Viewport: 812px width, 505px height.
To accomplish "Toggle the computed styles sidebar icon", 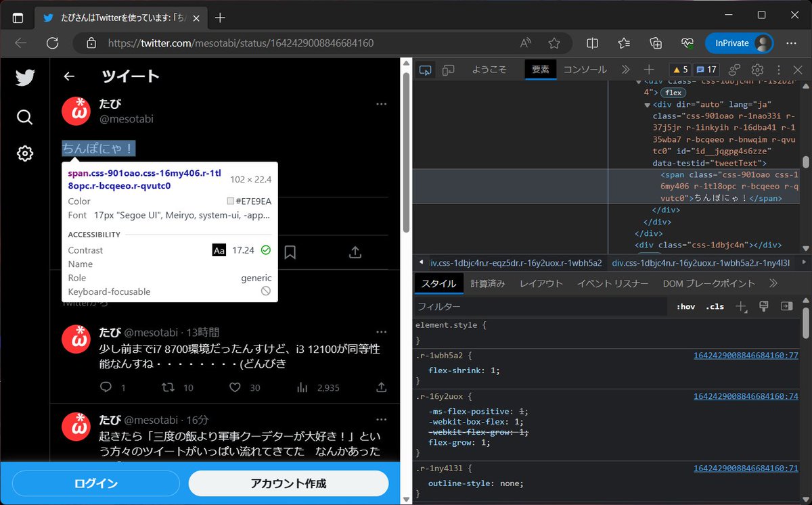I will [x=786, y=306].
